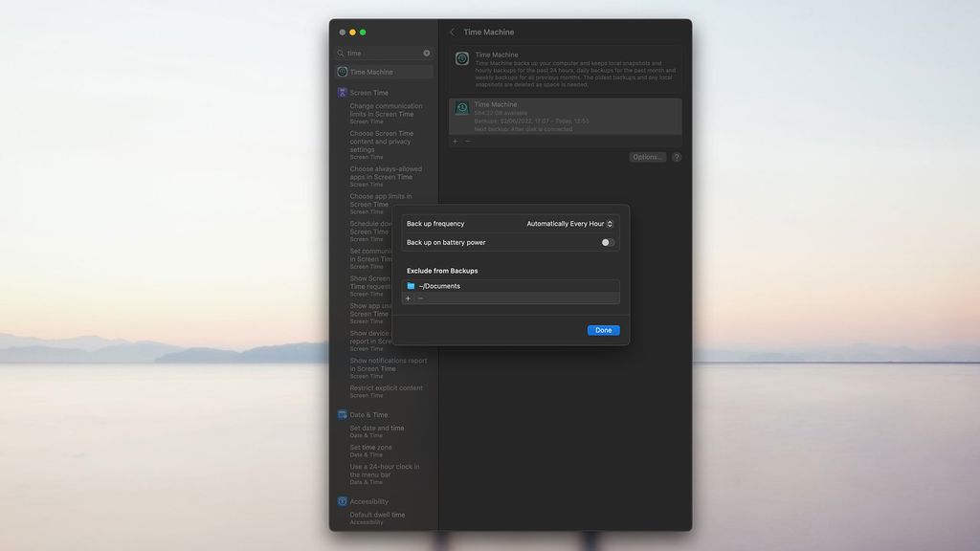Add an excluded item with plus button
The image size is (980, 551).
coord(408,298)
